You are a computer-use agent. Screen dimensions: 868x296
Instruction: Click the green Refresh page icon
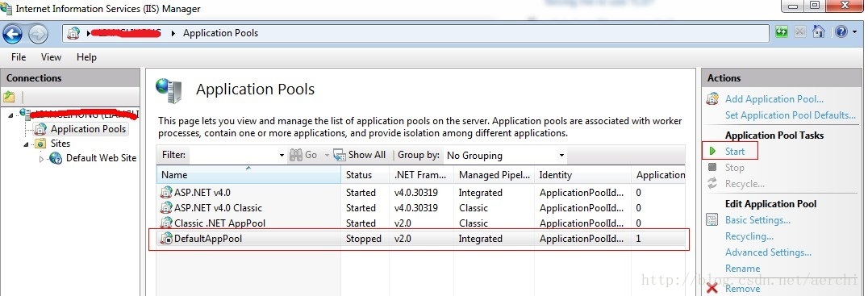(782, 32)
